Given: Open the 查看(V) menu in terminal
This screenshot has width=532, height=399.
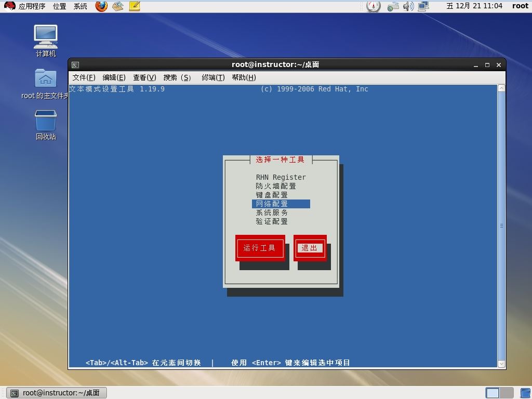Looking at the screenshot, I should 144,78.
